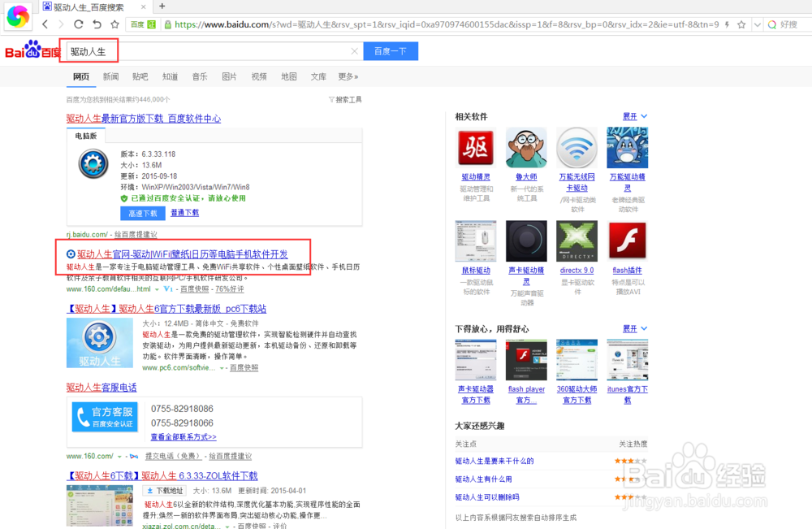Click the colorful browser logo icon

point(18,16)
